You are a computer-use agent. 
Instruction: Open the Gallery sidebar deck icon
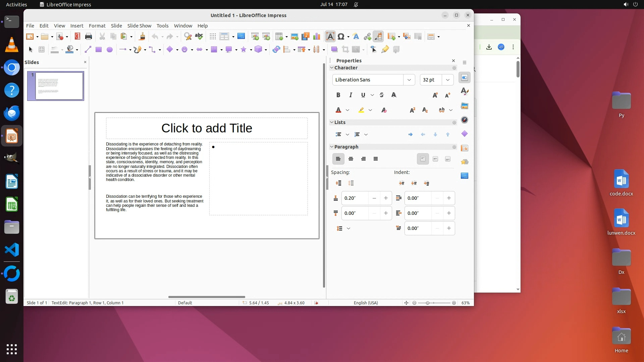[465, 106]
